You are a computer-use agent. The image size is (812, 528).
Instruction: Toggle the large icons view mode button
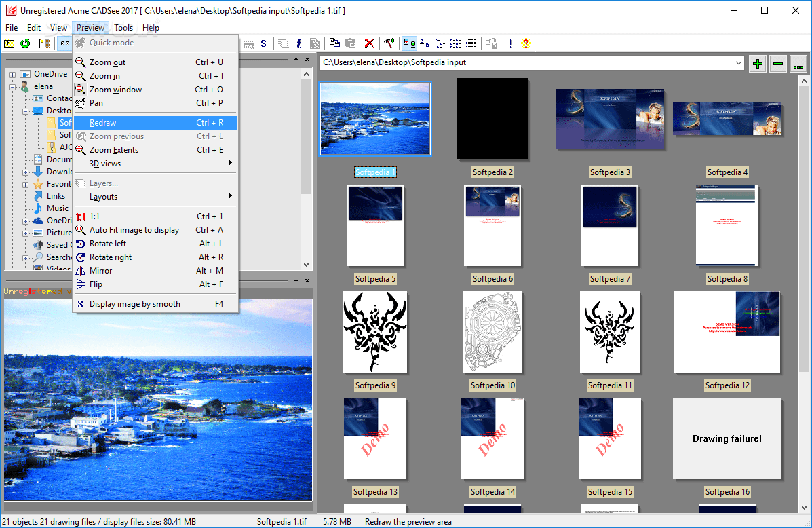[x=410, y=43]
